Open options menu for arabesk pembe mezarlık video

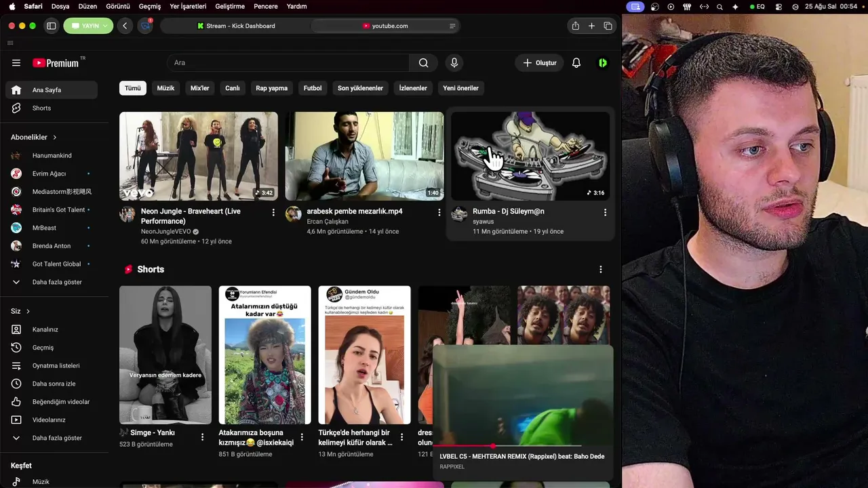tap(439, 213)
